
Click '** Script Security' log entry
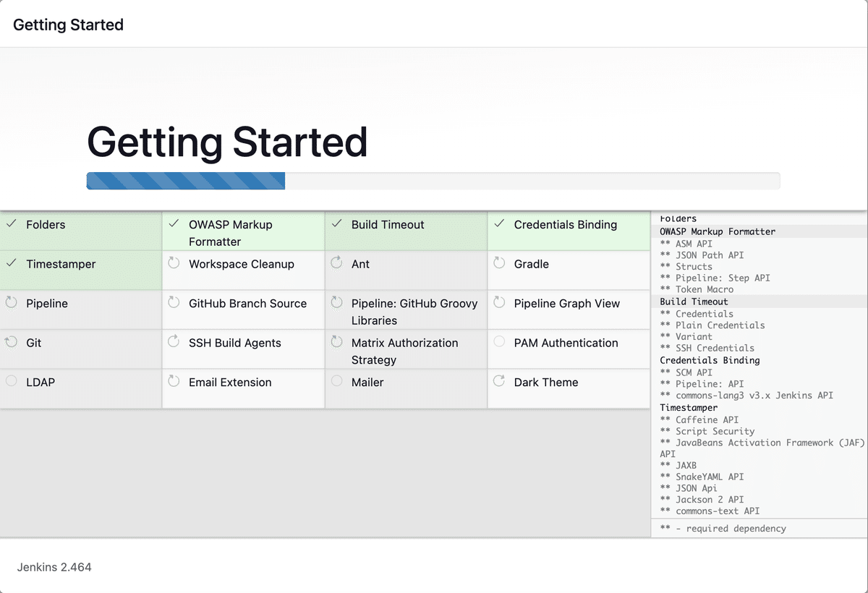tap(707, 432)
